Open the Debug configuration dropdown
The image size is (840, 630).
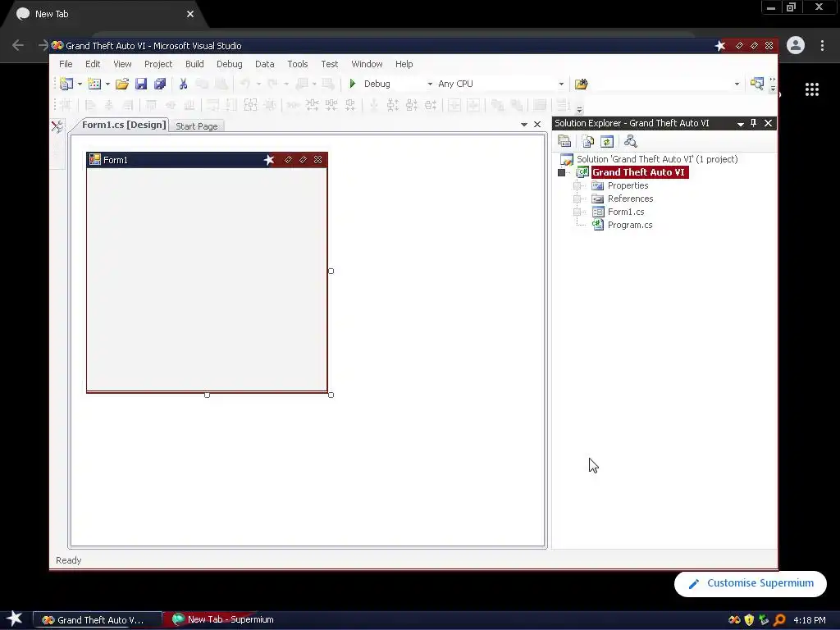point(430,84)
